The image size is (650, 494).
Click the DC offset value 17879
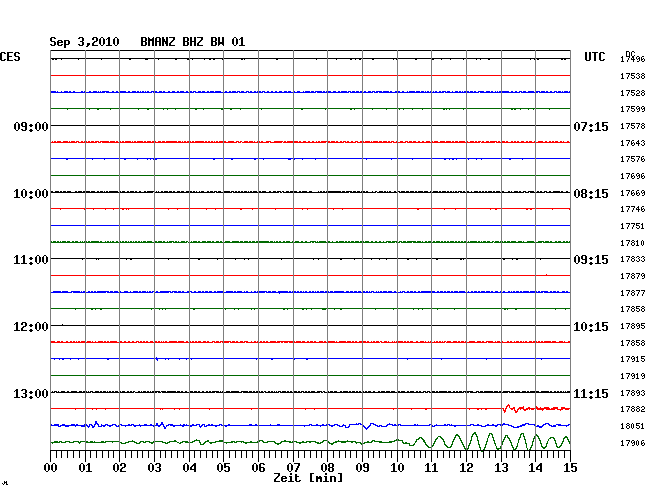pos(633,276)
